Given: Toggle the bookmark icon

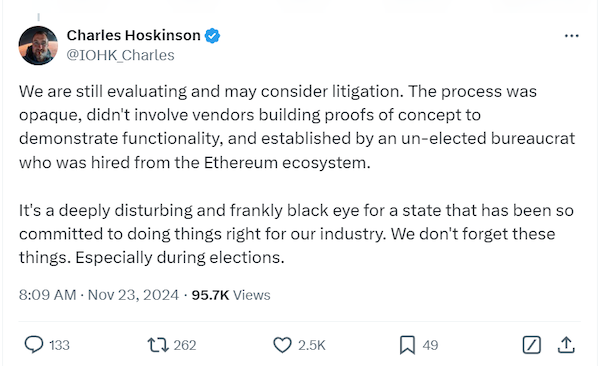Looking at the screenshot, I should pyautogui.click(x=407, y=345).
